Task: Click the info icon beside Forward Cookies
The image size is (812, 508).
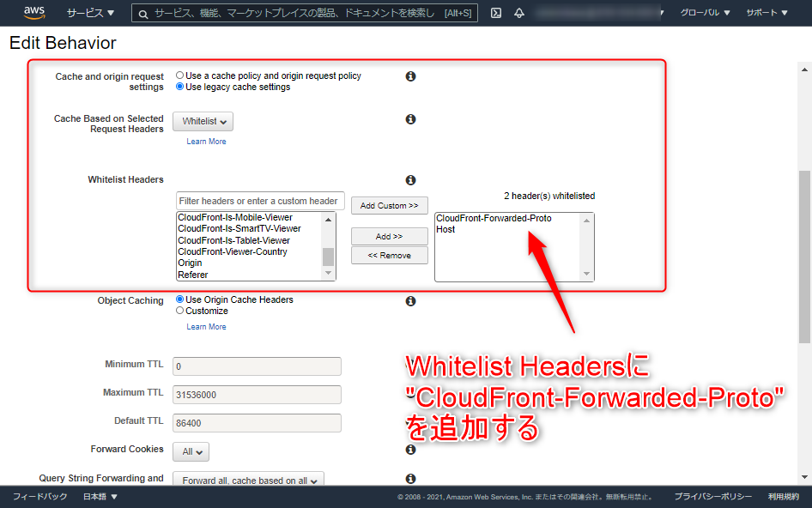Action: (x=410, y=449)
